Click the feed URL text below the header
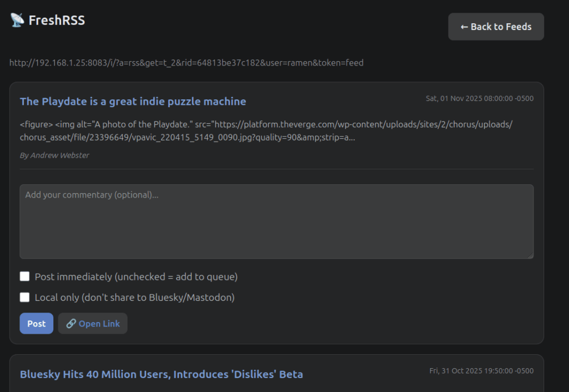Viewport: 569px width, 392px height. tap(186, 63)
